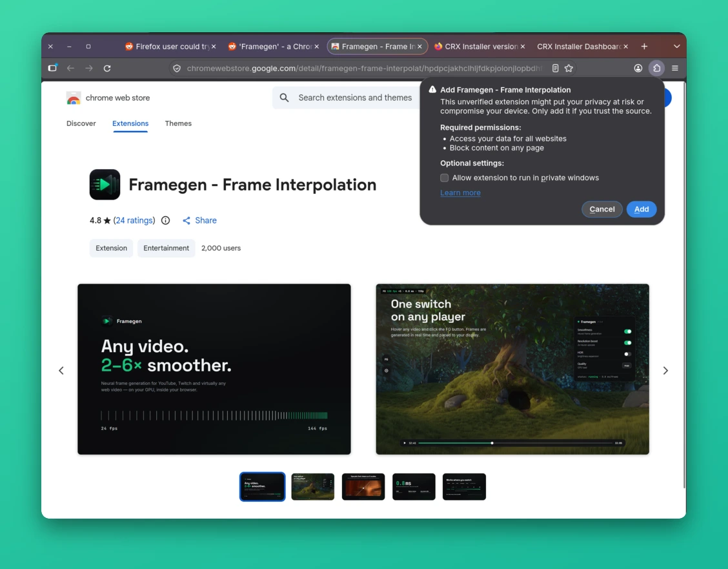Select third thumbnail with orange image

coord(363,487)
